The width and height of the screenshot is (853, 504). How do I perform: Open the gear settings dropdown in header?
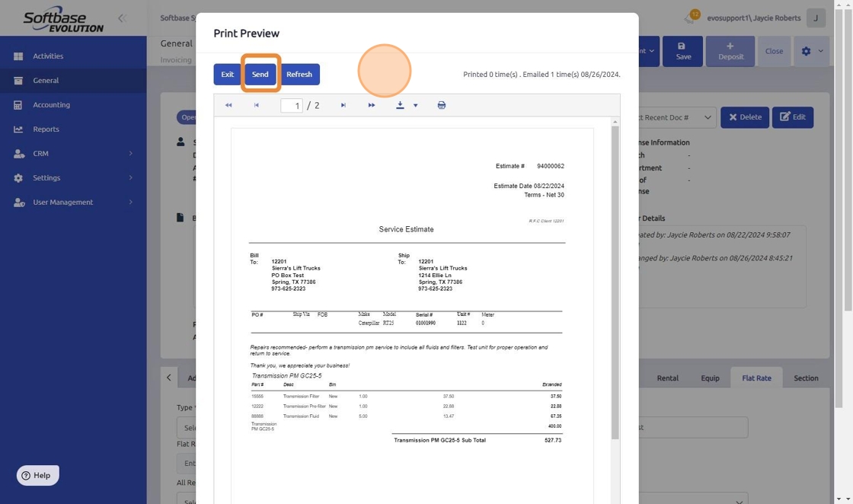[812, 51]
